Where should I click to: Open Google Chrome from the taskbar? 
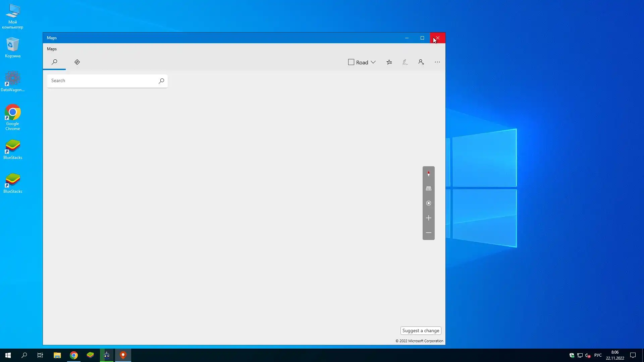tap(74, 355)
